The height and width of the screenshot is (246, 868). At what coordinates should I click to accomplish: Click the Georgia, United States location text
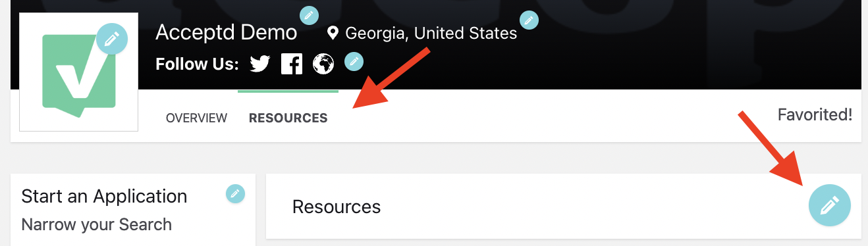click(x=431, y=33)
